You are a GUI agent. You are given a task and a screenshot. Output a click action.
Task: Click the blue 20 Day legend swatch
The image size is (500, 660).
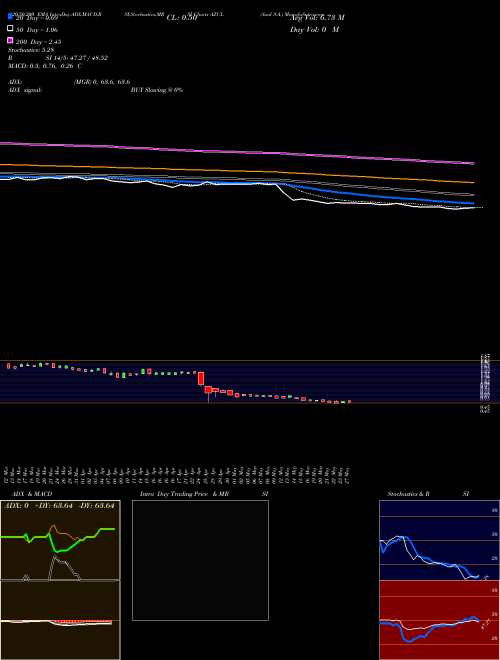coord(10,17)
